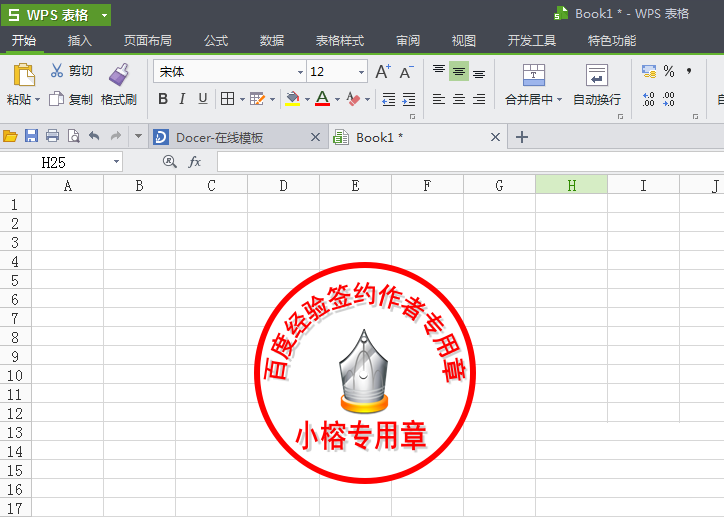This screenshot has width=724, height=517.
Task: Select row 10 header
Action: point(15,375)
